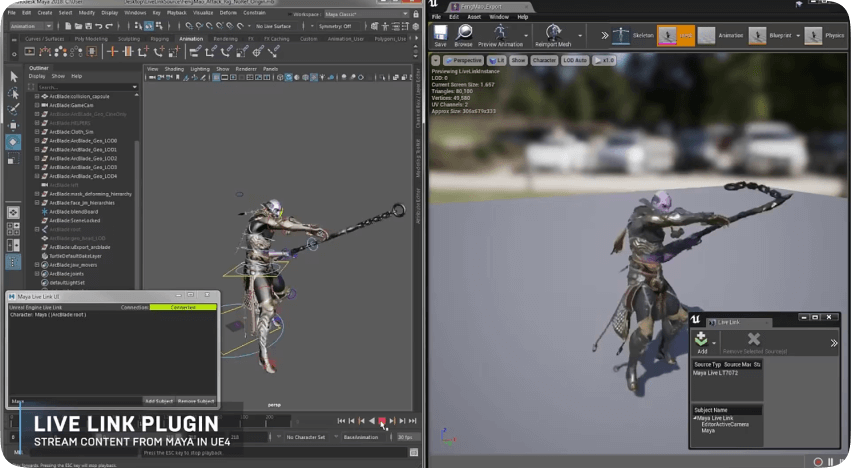Switch to the Sculpting shelf tab
This screenshot has width=851, height=468.
click(129, 39)
